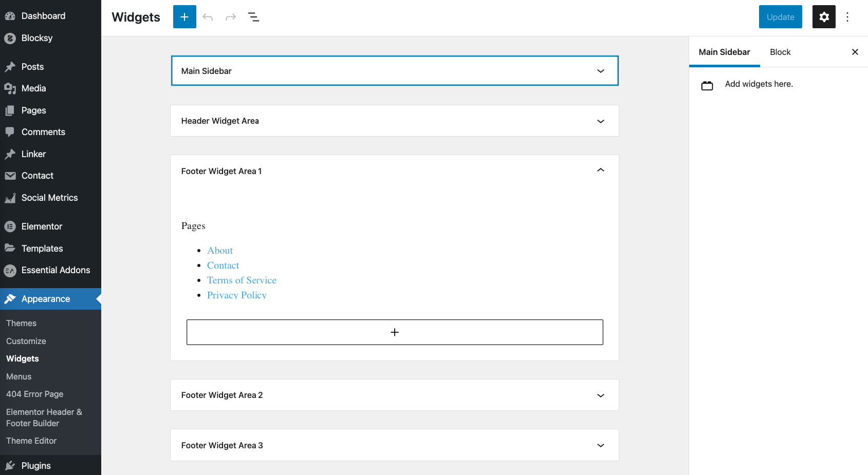
Task: Open the Blocksy menu label
Action: tap(37, 38)
